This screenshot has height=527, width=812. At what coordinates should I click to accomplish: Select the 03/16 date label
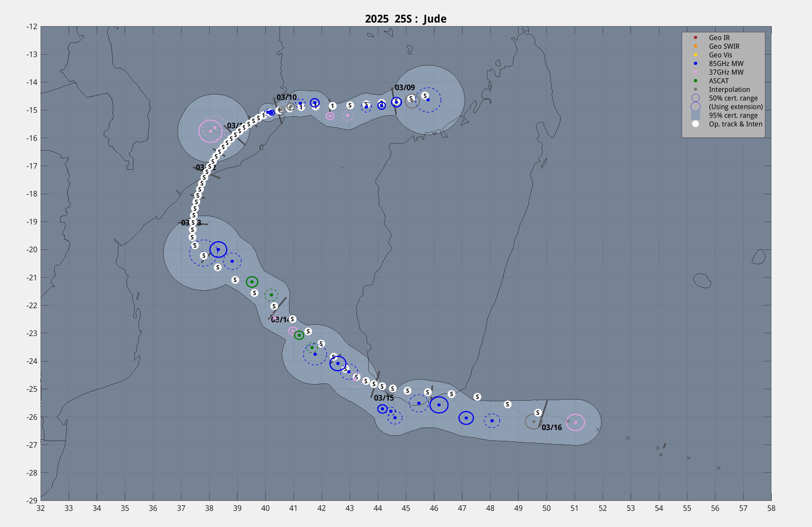[552, 428]
